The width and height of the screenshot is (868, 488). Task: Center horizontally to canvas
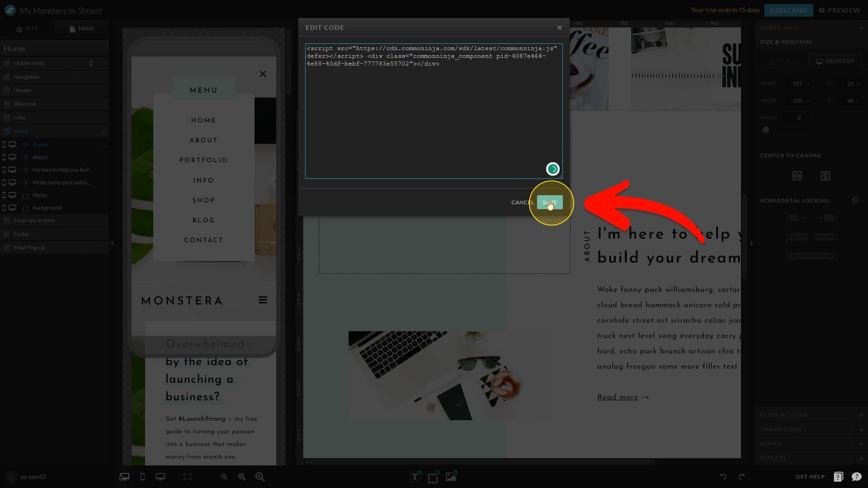[x=797, y=176]
